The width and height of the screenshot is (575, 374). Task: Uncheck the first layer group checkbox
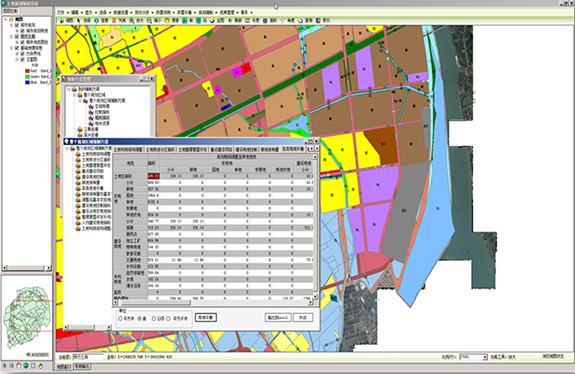click(x=17, y=25)
